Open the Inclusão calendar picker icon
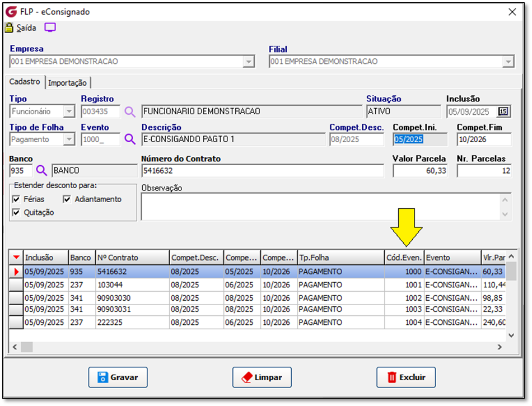 [x=503, y=111]
